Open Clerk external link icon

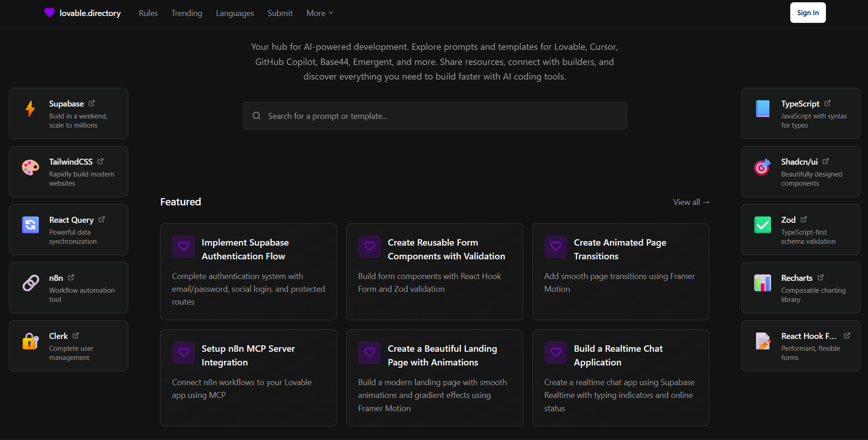click(x=75, y=336)
